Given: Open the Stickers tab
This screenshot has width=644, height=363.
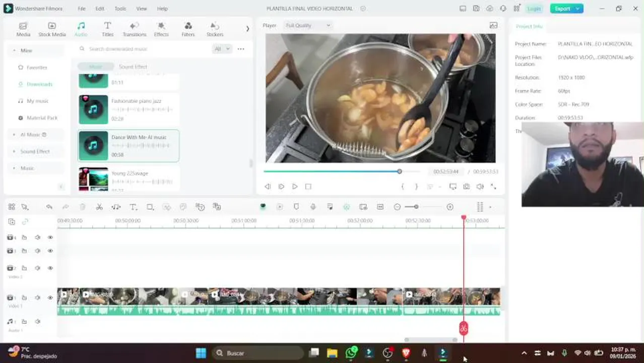Looking at the screenshot, I should [215, 29].
